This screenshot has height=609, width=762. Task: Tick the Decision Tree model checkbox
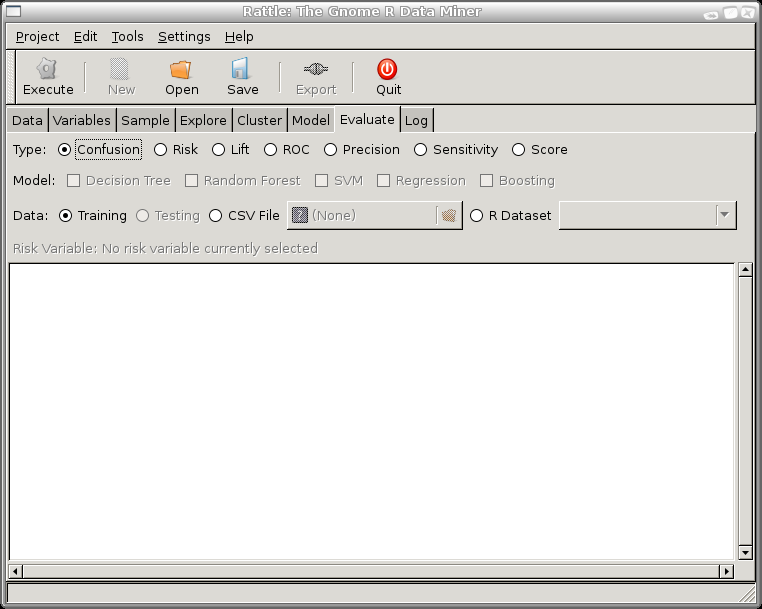(73, 180)
